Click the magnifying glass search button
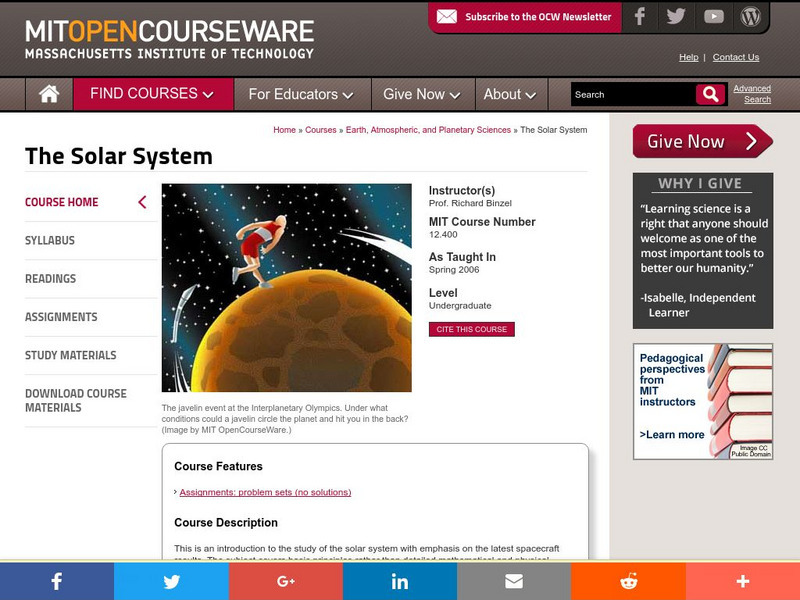 (x=710, y=94)
